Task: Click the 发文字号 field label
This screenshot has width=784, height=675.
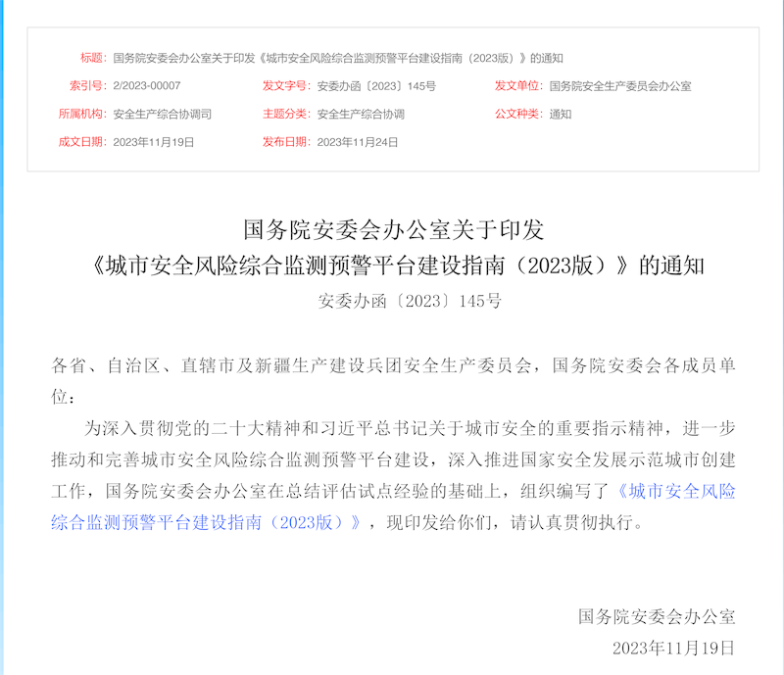Action: click(286, 86)
